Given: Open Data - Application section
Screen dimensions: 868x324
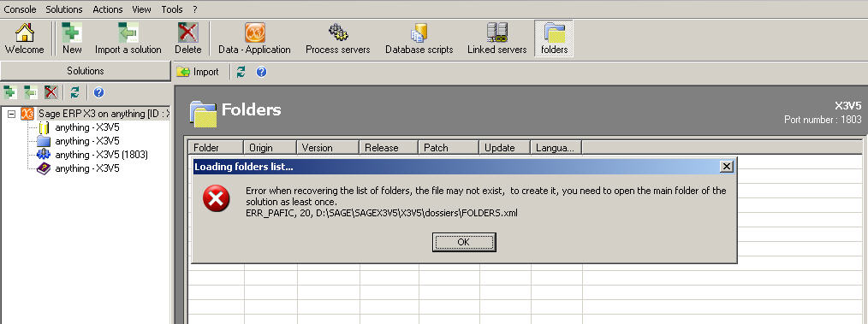Looking at the screenshot, I should click(254, 38).
